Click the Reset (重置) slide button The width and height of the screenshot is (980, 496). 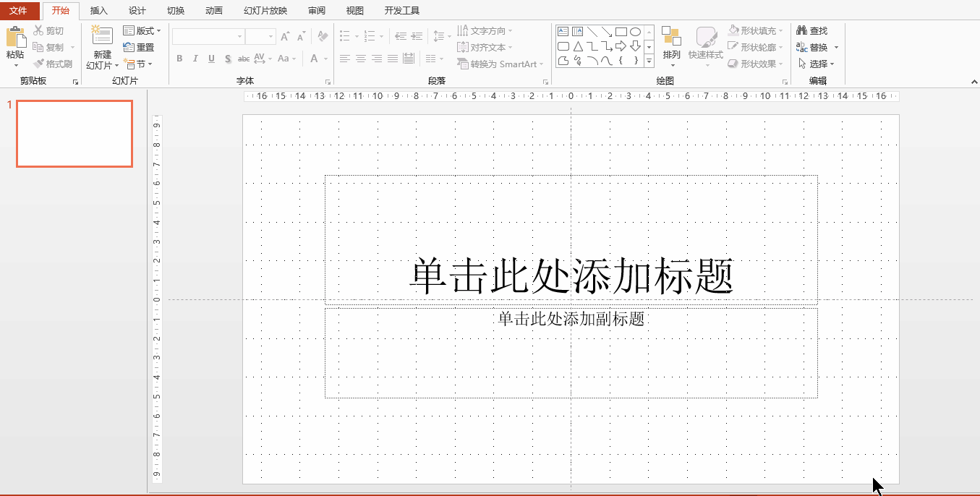click(x=139, y=47)
